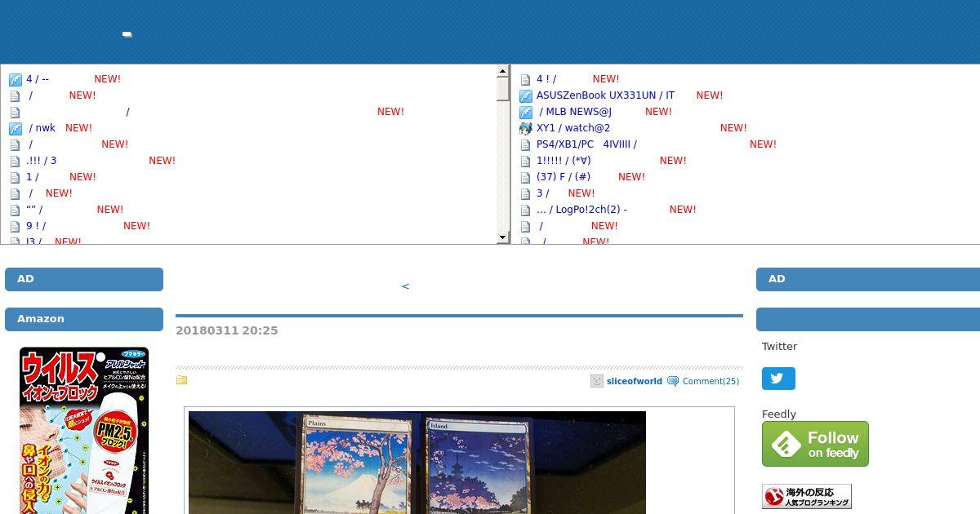Click the document icon beside ".!!! / 3"
980x514 pixels.
pos(15,162)
